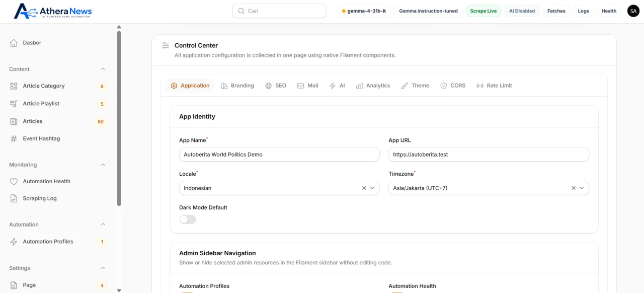Viewport: 644px width, 293px height.
Task: Click the Article Category badge 8
Action: [x=102, y=87]
